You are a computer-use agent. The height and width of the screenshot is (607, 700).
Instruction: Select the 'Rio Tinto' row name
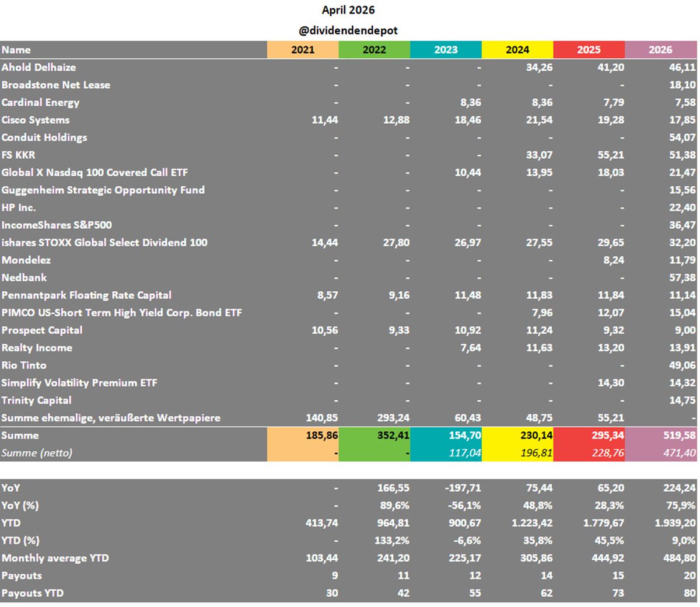coord(24,365)
